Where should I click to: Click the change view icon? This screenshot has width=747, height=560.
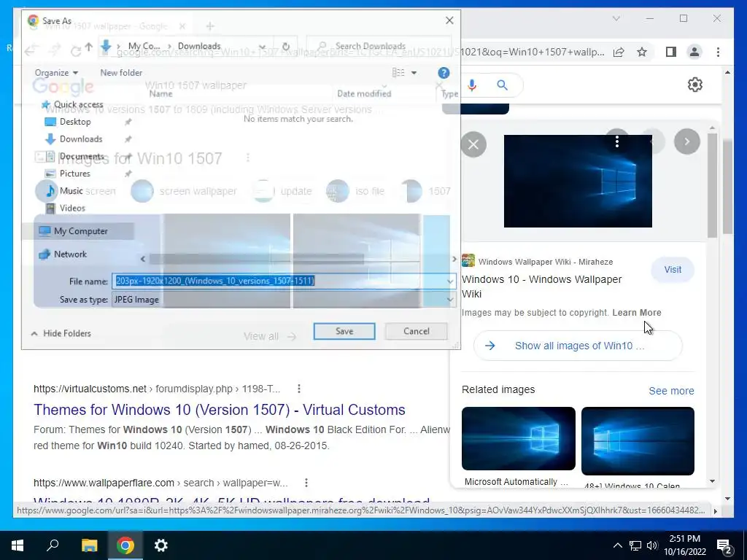point(398,73)
